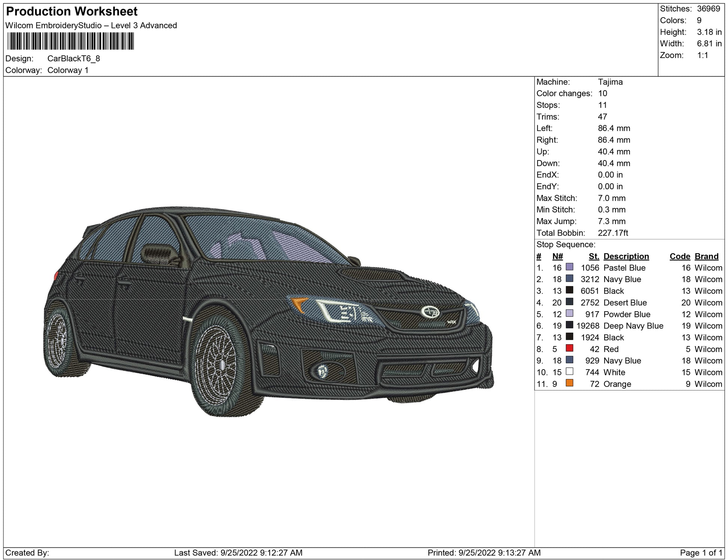The image size is (728, 560).
Task: Click the Stop Sequence heading
Action: point(566,245)
